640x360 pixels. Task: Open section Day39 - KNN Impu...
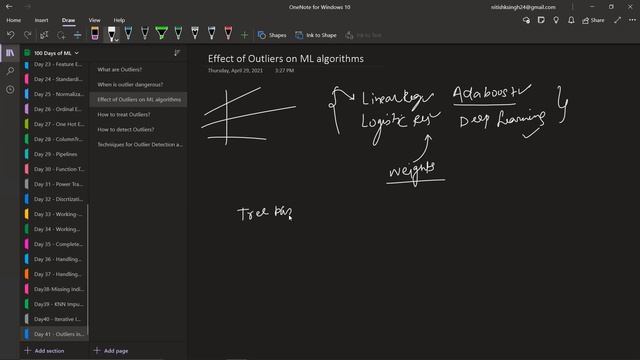click(x=55, y=304)
